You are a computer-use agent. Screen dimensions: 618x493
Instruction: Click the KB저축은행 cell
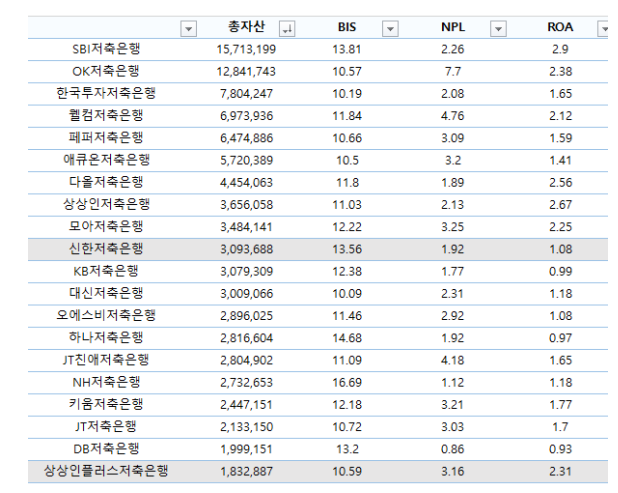click(106, 271)
